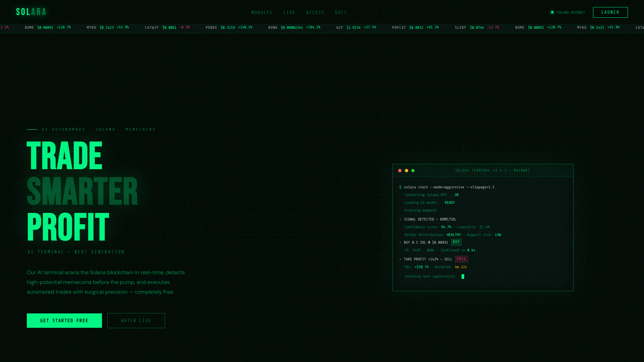Screen dimensions: 644x362
Task: Click the POPCAT ticker entry
Action: pyautogui.click(x=415, y=28)
